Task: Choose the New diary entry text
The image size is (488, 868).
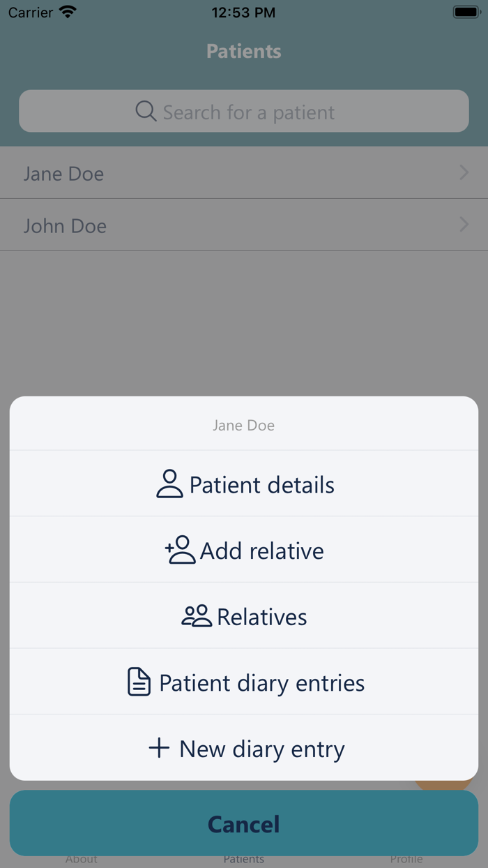Action: tap(262, 749)
